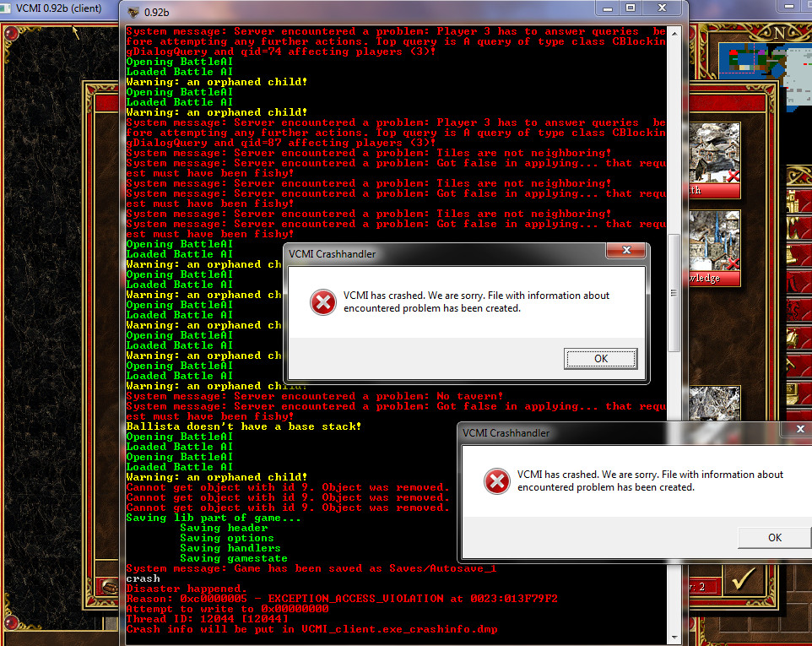Click OK in the upper crash dialog

point(600,359)
